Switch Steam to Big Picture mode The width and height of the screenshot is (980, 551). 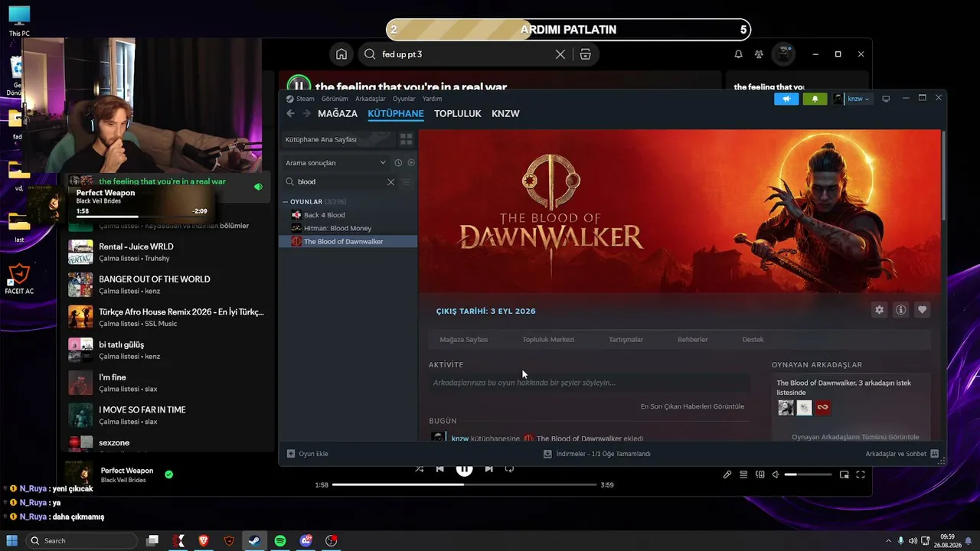point(886,99)
